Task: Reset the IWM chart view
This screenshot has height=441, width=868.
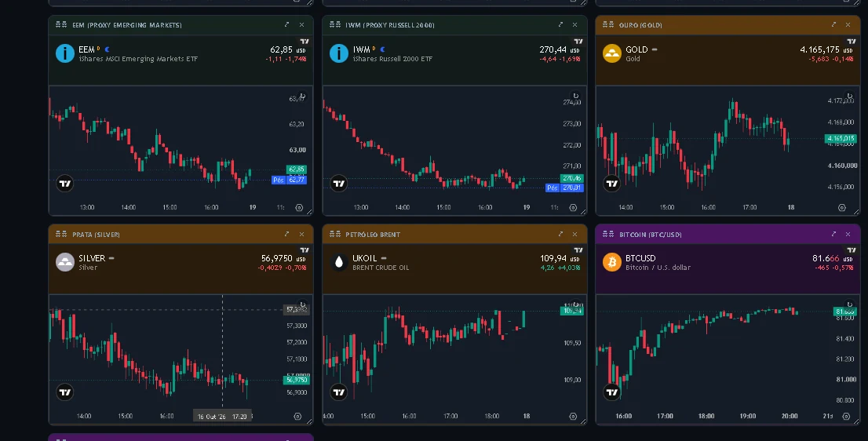Action: [576, 96]
